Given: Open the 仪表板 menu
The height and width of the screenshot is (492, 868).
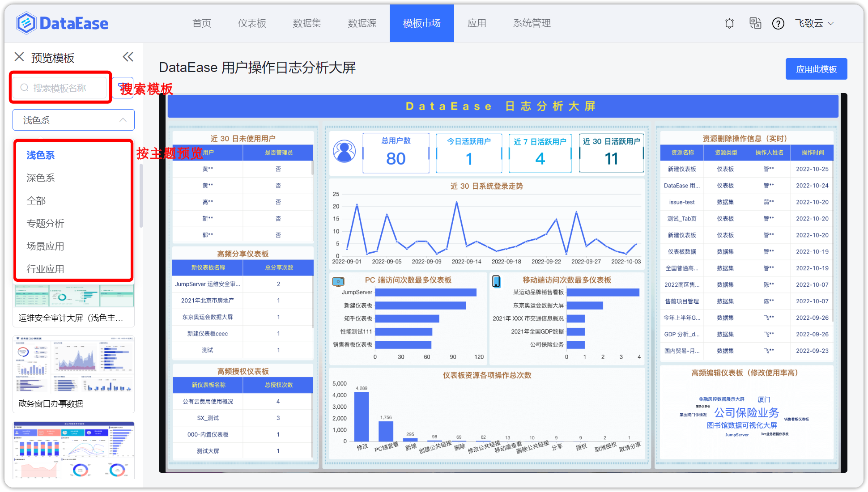Looking at the screenshot, I should point(252,23).
